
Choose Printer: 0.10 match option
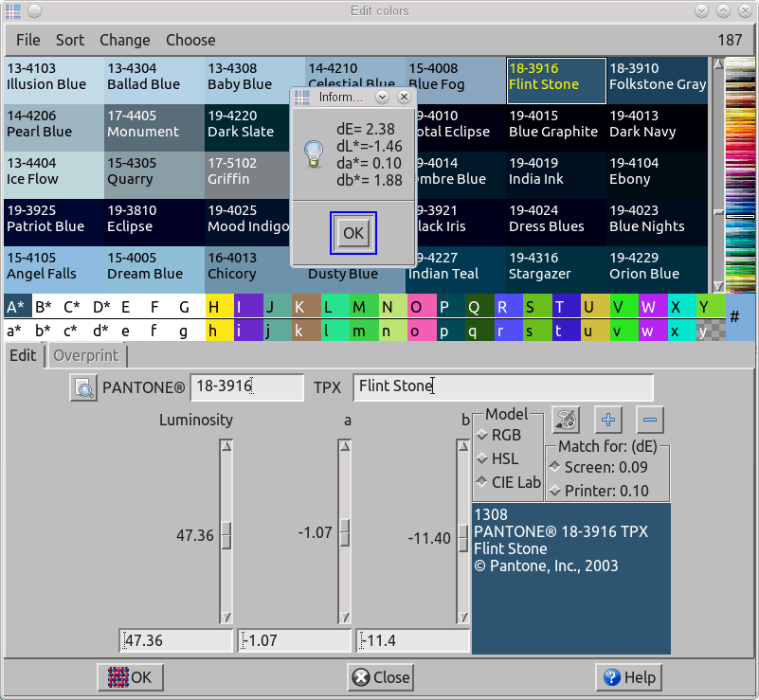[599, 491]
